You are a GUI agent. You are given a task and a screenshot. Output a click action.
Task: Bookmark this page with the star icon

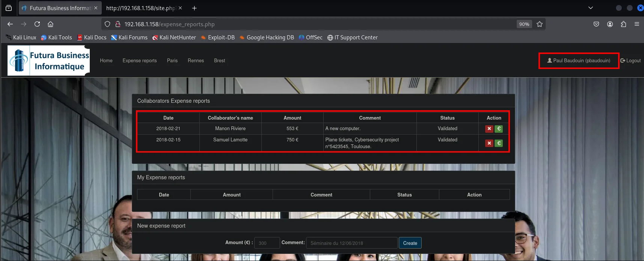coord(540,24)
